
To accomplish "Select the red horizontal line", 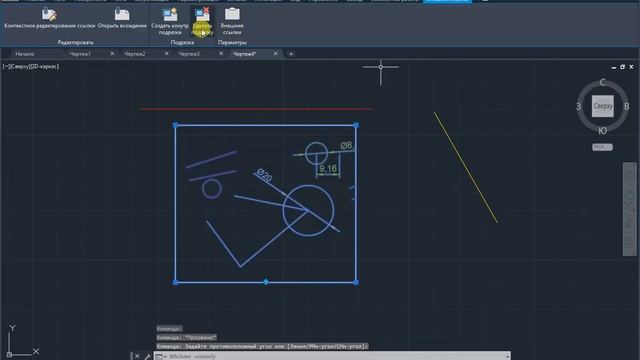I will click(256, 109).
